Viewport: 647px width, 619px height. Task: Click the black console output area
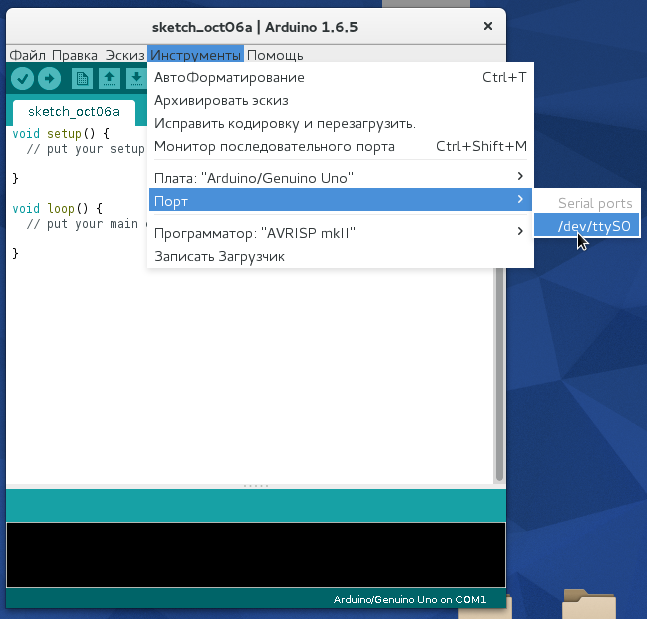tap(256, 555)
